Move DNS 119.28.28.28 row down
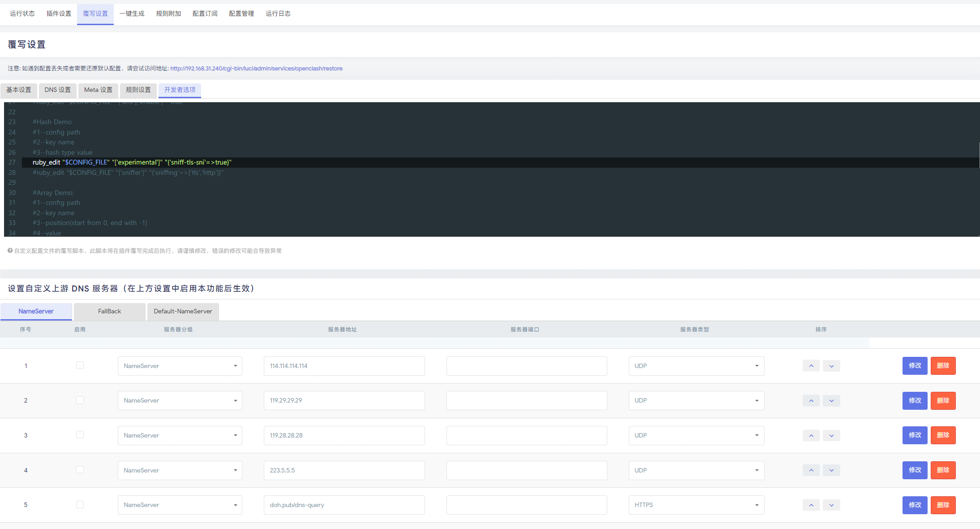 (x=831, y=435)
